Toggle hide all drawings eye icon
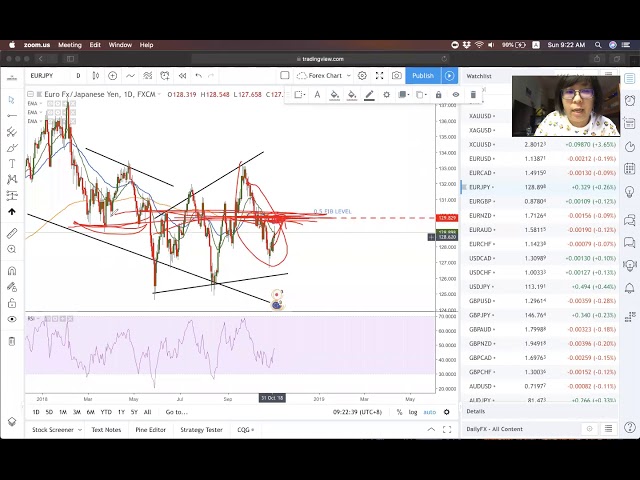Image resolution: width=640 pixels, height=480 pixels. pos(12,319)
